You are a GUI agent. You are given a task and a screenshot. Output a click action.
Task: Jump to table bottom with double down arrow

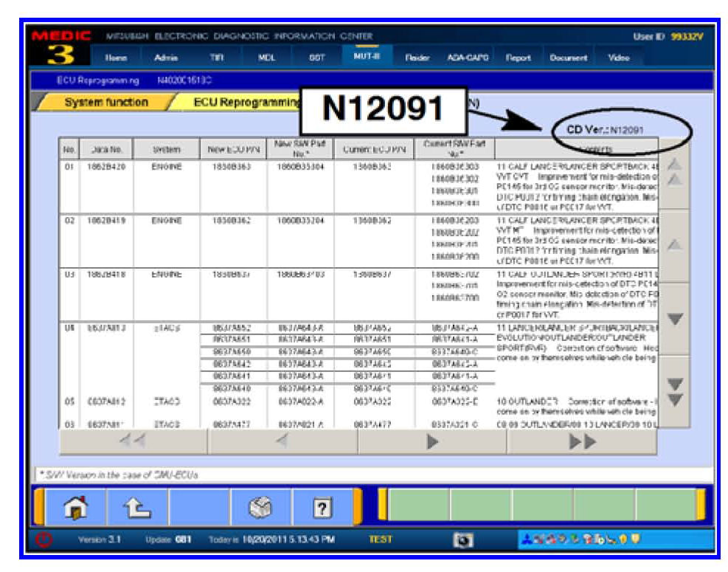pos(673,390)
